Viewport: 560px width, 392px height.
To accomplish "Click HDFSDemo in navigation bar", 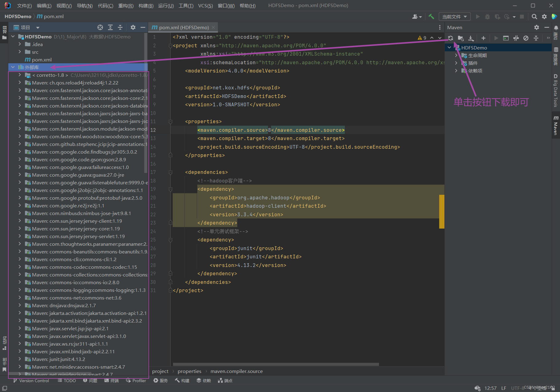I will 18,16.
